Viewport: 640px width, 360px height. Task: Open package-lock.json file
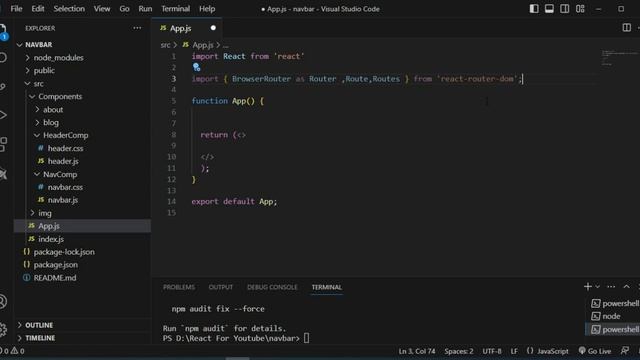tap(64, 252)
